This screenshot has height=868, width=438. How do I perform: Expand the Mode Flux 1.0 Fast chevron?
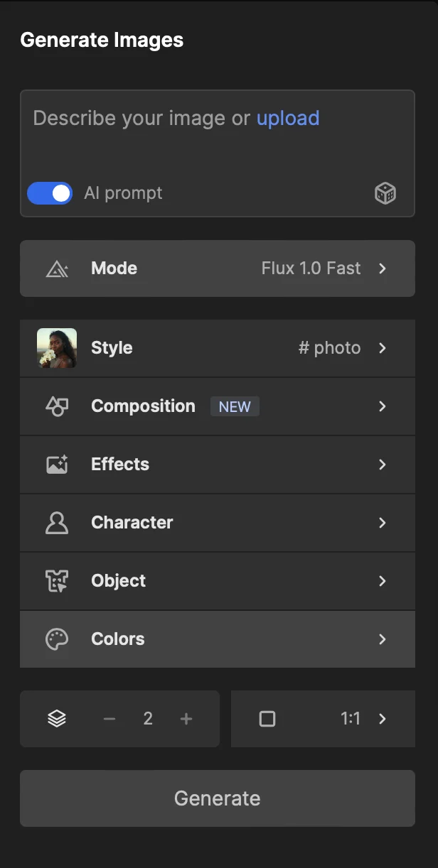(x=383, y=268)
